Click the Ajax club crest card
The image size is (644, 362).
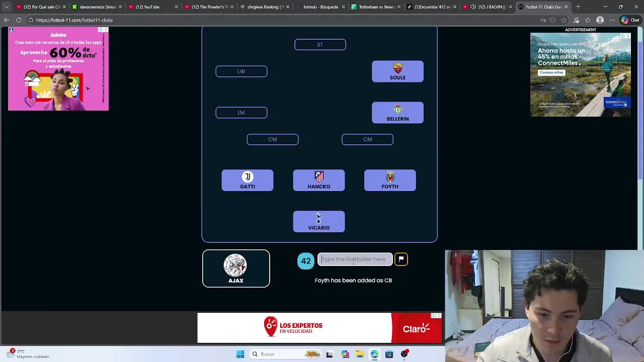(236, 268)
